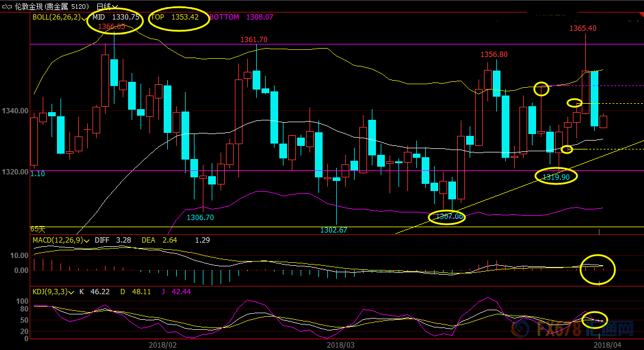Image resolution: width=644 pixels, height=350 pixels.
Task: Click the 伦敦金现 instrument title
Action: pos(29,7)
